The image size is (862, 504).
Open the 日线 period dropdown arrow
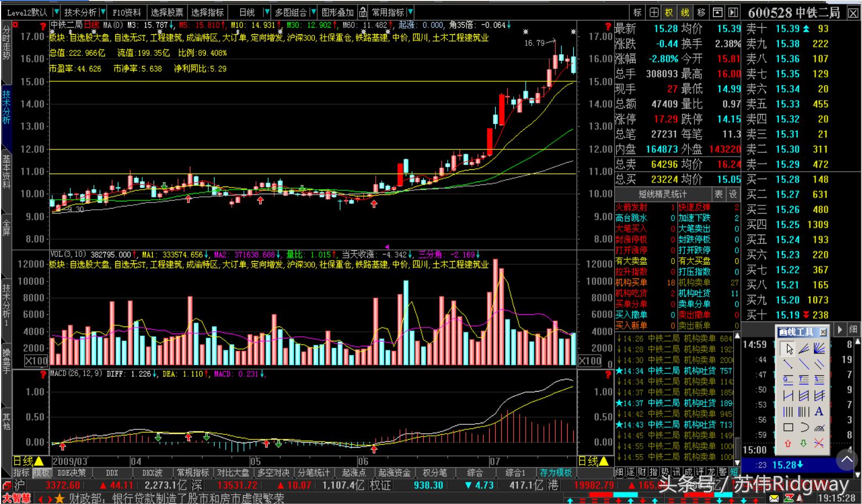click(267, 12)
